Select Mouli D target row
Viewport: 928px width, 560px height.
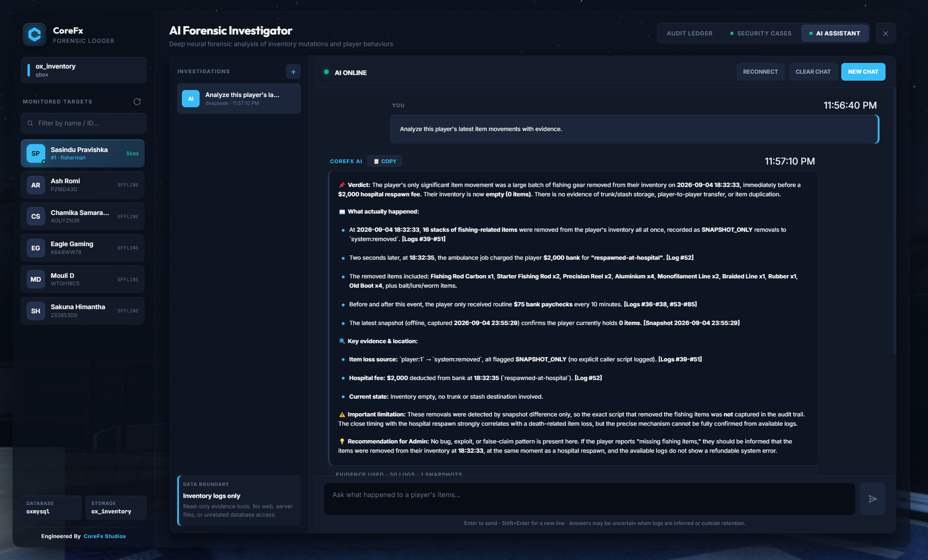coord(83,279)
